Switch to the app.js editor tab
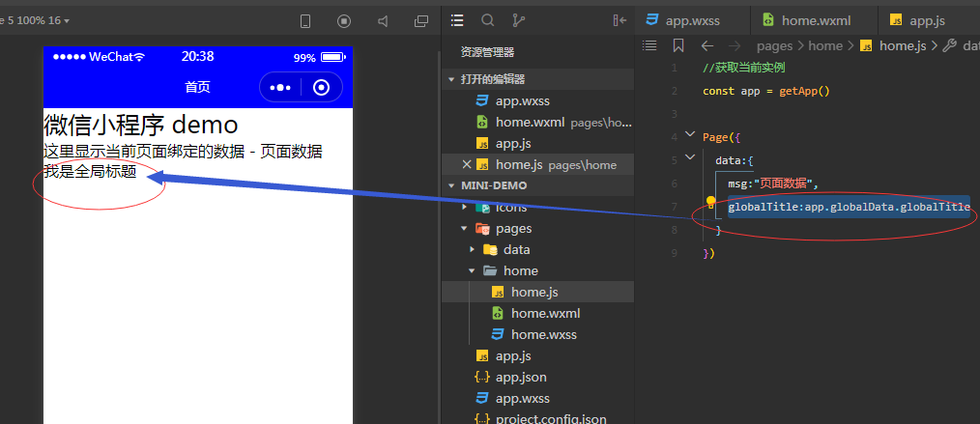 click(926, 20)
